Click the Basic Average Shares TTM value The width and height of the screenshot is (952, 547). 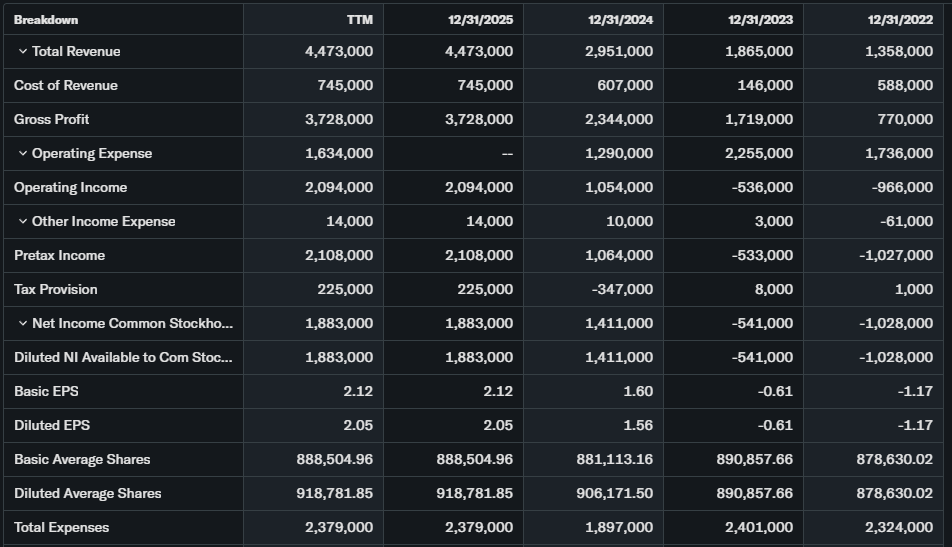coord(335,460)
